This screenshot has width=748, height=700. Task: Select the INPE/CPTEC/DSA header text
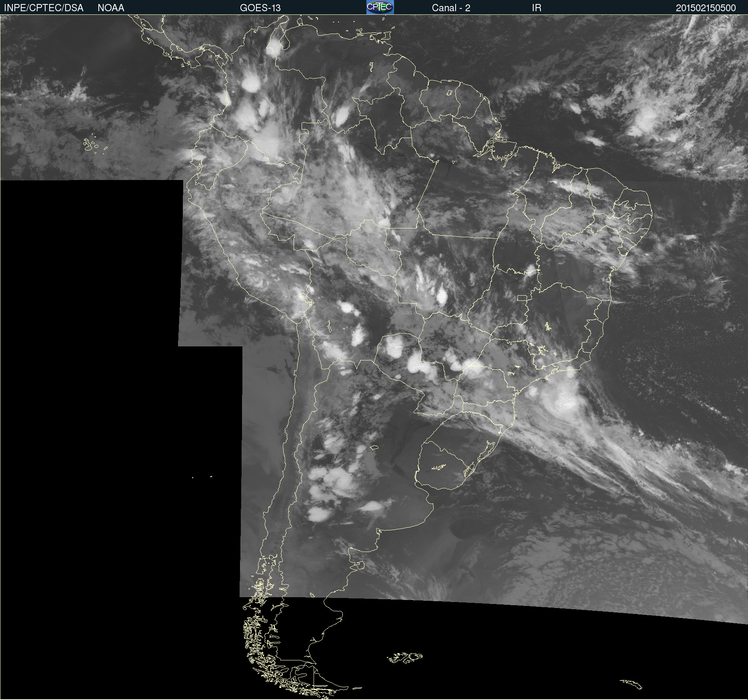click(44, 8)
